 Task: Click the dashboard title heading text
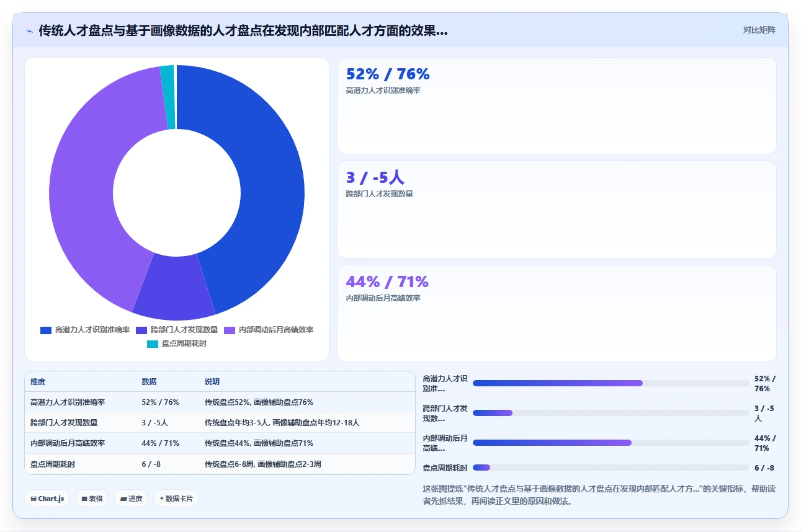pos(243,30)
